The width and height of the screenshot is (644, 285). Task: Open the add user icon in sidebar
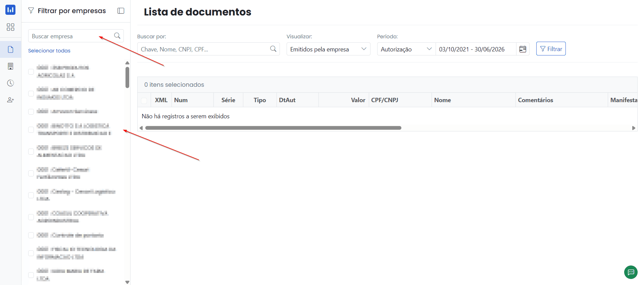click(10, 100)
